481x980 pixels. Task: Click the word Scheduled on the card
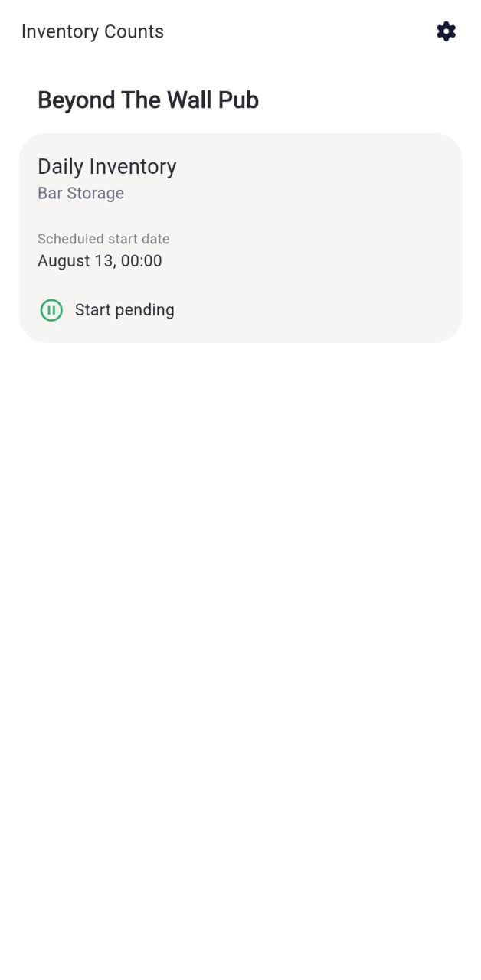pos(69,239)
